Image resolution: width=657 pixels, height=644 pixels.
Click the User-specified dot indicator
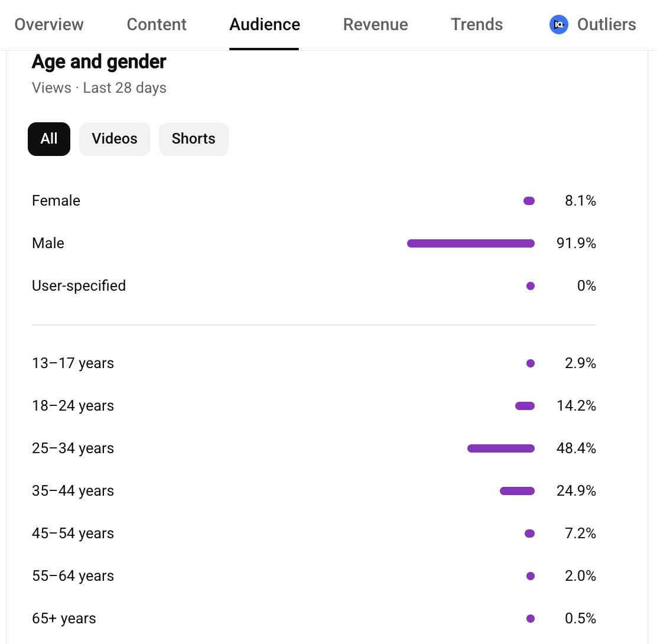531,286
